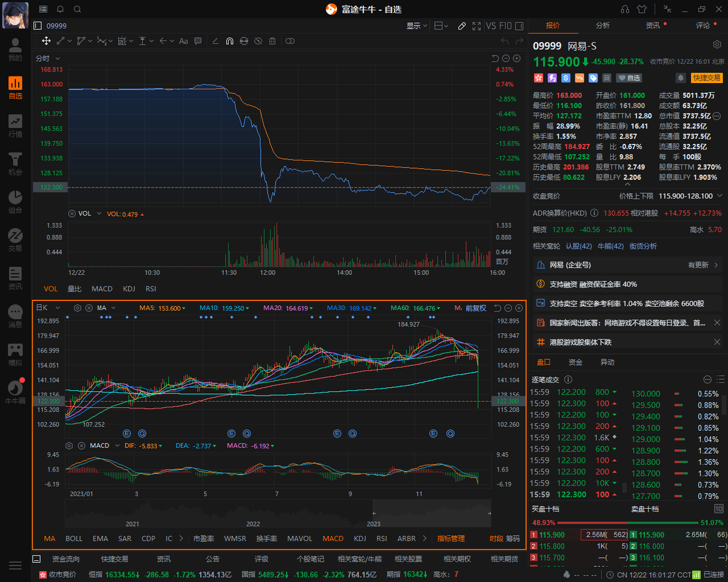Open the 行情 market quotes sidebar section
This screenshot has width=728, height=582.
[15, 126]
